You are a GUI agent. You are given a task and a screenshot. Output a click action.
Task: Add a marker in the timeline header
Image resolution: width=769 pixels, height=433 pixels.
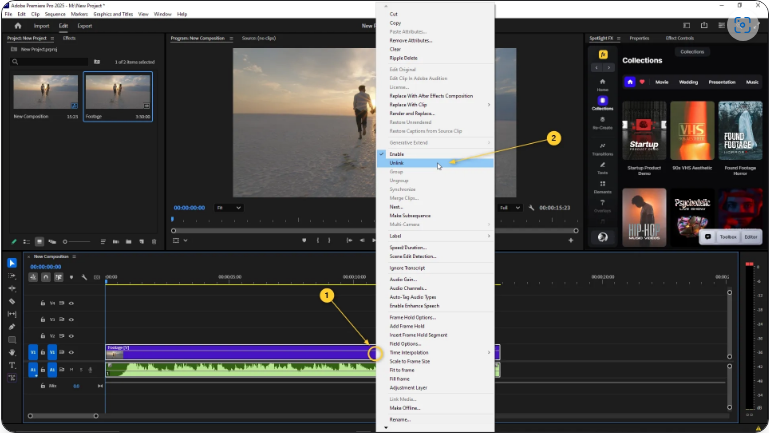point(72,277)
